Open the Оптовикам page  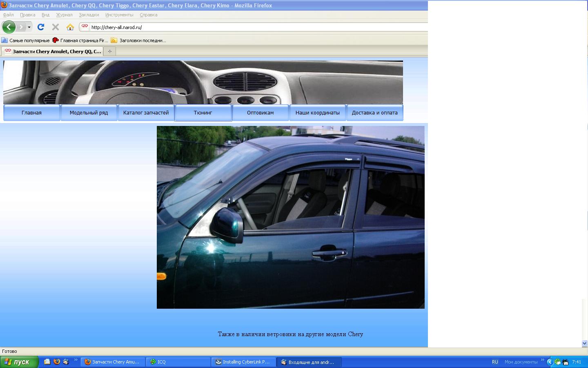261,113
